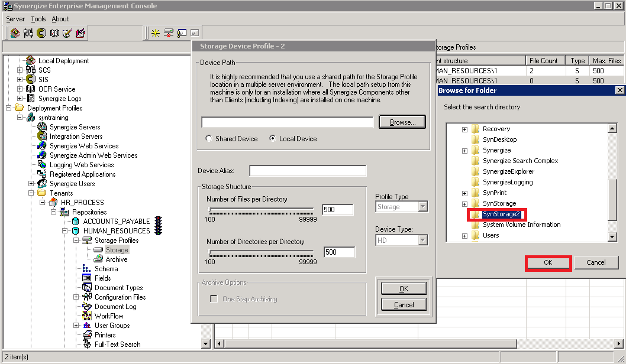The image size is (626, 364).
Task: Select the ACCOUNTS_PAYABLE repository cylinder icon
Action: (x=76, y=221)
